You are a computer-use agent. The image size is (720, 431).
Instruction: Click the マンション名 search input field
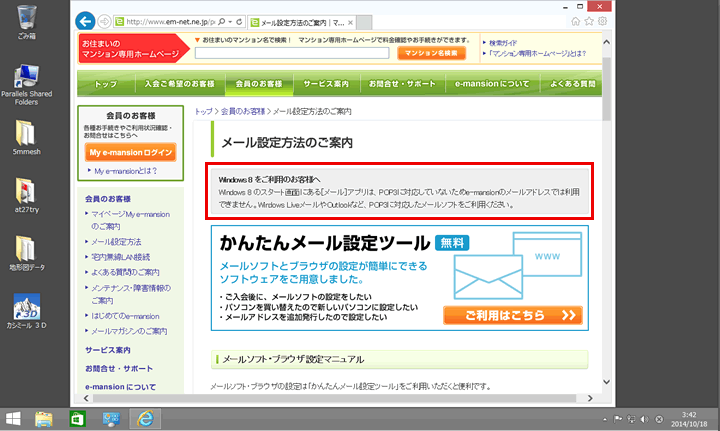[x=292, y=53]
